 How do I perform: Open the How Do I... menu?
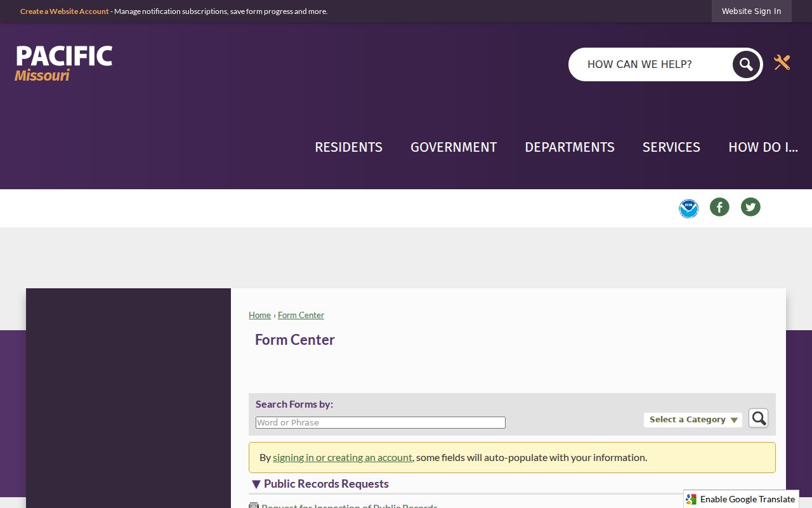(x=763, y=147)
